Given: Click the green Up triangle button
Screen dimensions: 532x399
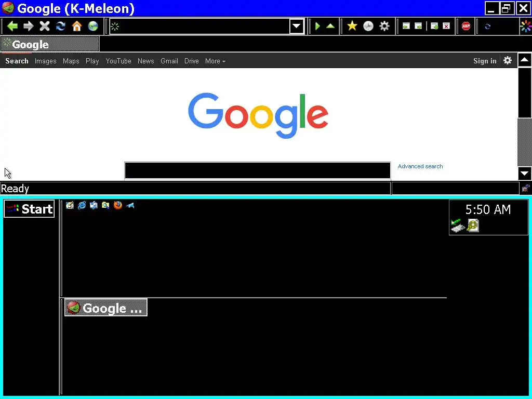Looking at the screenshot, I should pyautogui.click(x=330, y=26).
